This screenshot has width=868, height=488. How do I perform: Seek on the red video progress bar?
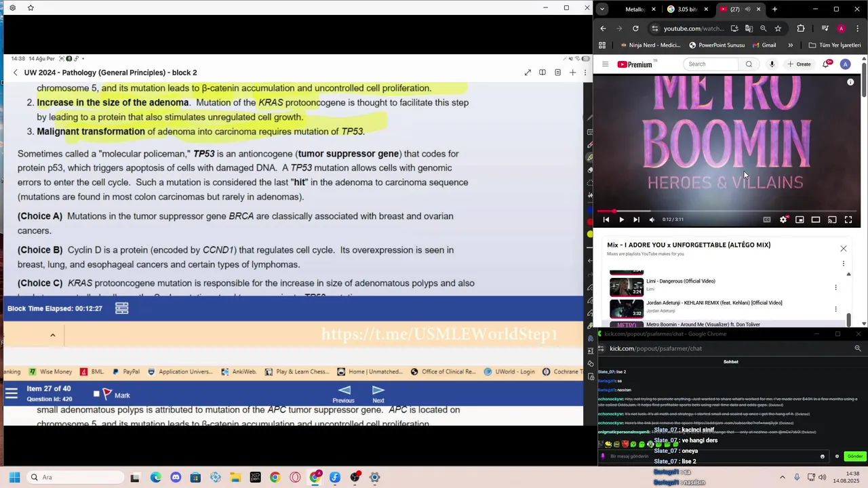point(726,211)
